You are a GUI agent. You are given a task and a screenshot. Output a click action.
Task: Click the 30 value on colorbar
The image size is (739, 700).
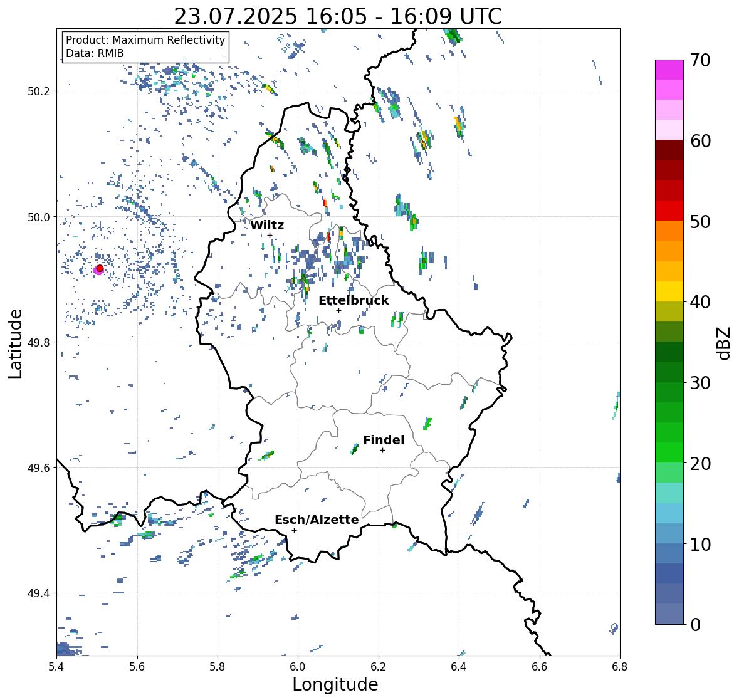[700, 382]
